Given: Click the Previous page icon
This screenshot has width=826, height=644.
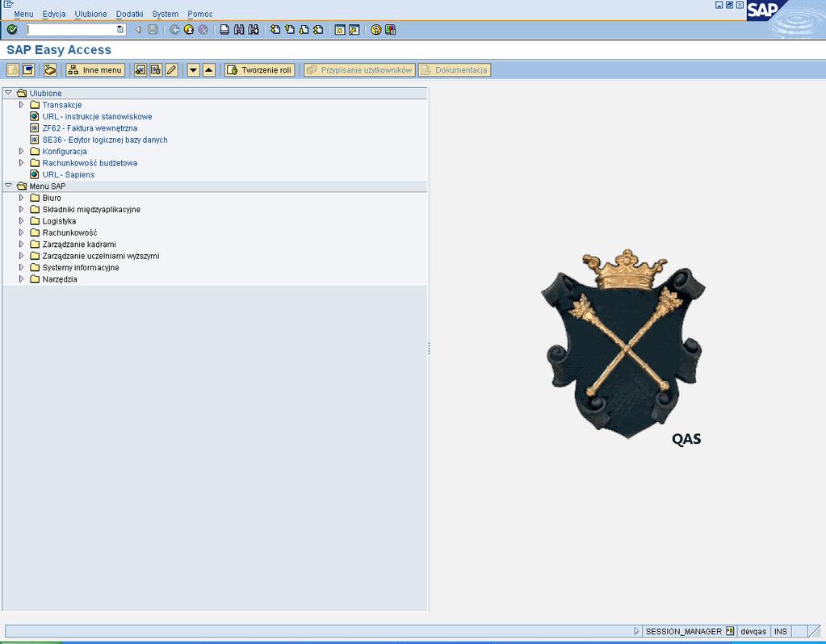Looking at the screenshot, I should coord(290,30).
